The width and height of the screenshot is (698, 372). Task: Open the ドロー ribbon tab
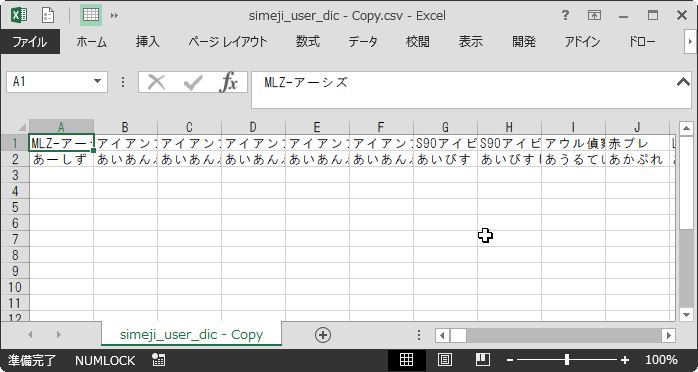641,42
